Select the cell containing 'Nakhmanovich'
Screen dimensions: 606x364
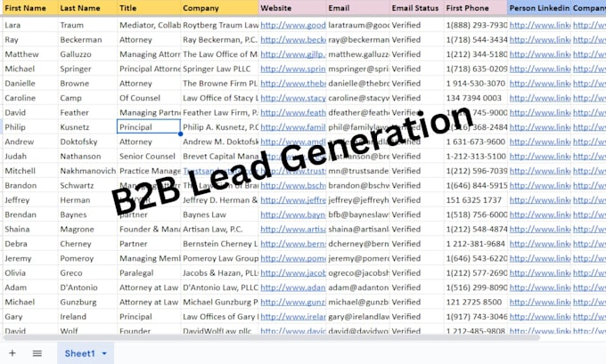(87, 171)
